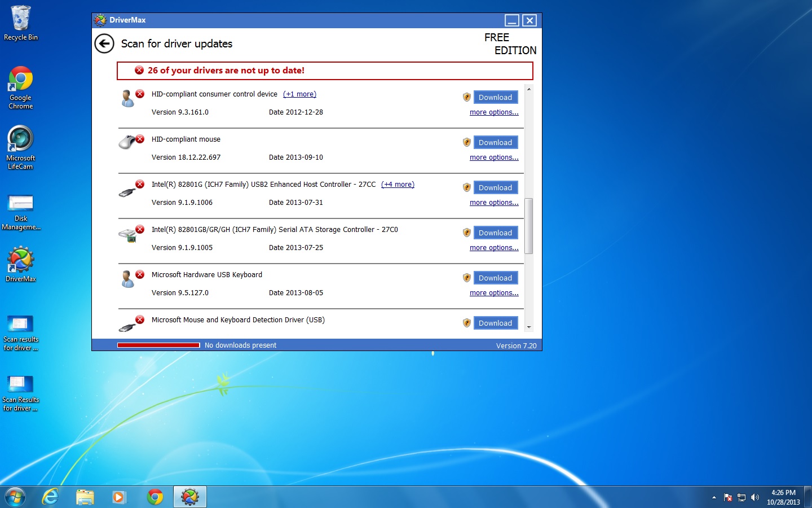Open the Windows Start menu
This screenshot has height=508, width=812.
[x=15, y=497]
